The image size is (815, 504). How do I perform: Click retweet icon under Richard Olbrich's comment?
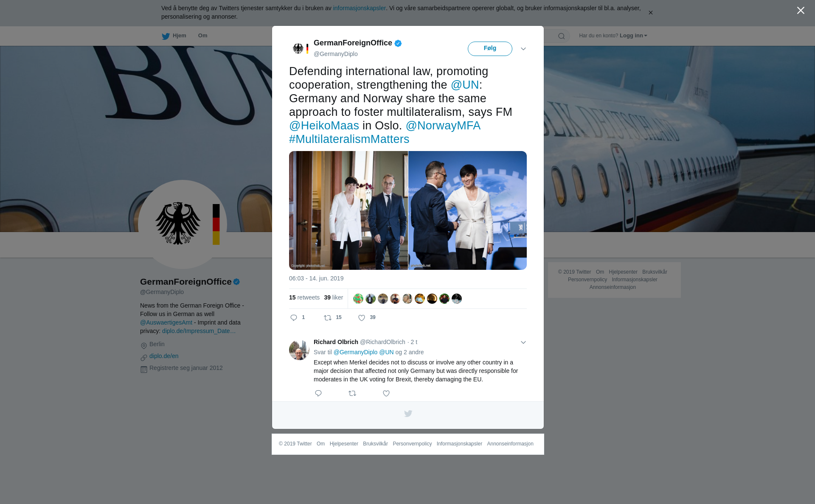point(352,393)
